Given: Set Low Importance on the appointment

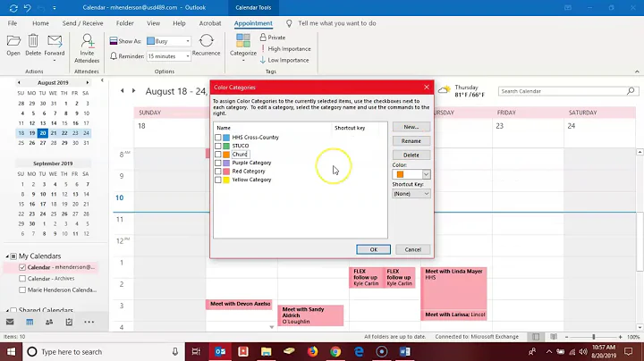Looking at the screenshot, I should [284, 60].
